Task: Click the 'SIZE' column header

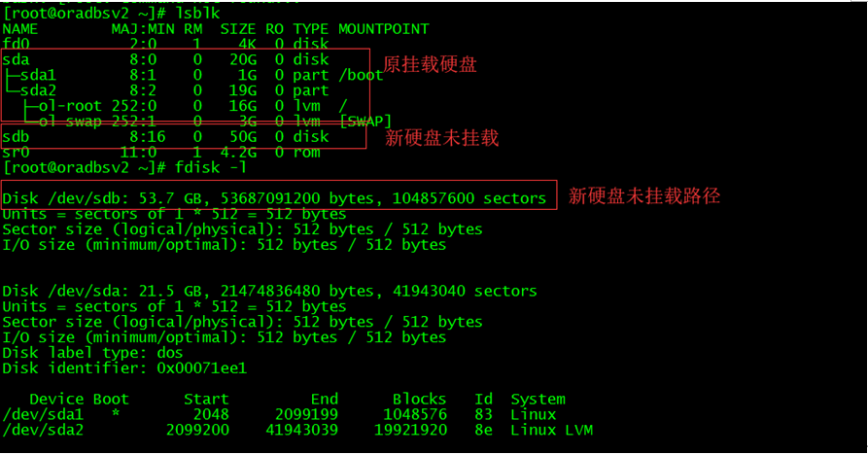Action: (x=238, y=29)
